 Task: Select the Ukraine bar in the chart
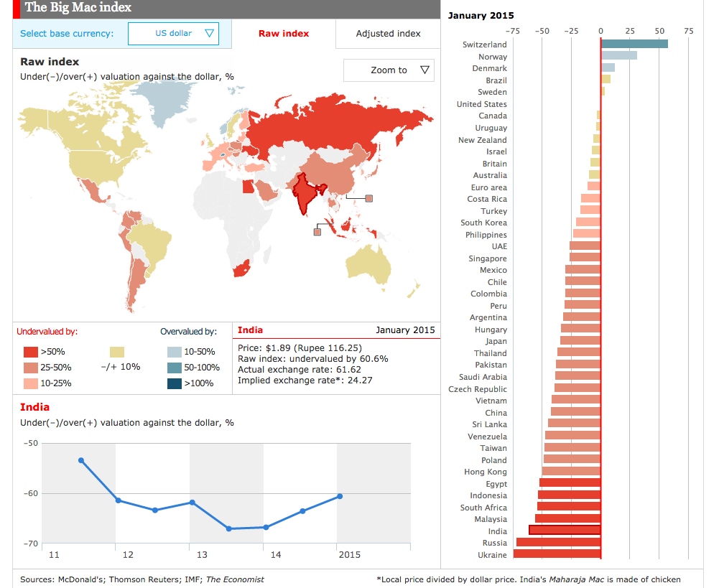coord(557,554)
